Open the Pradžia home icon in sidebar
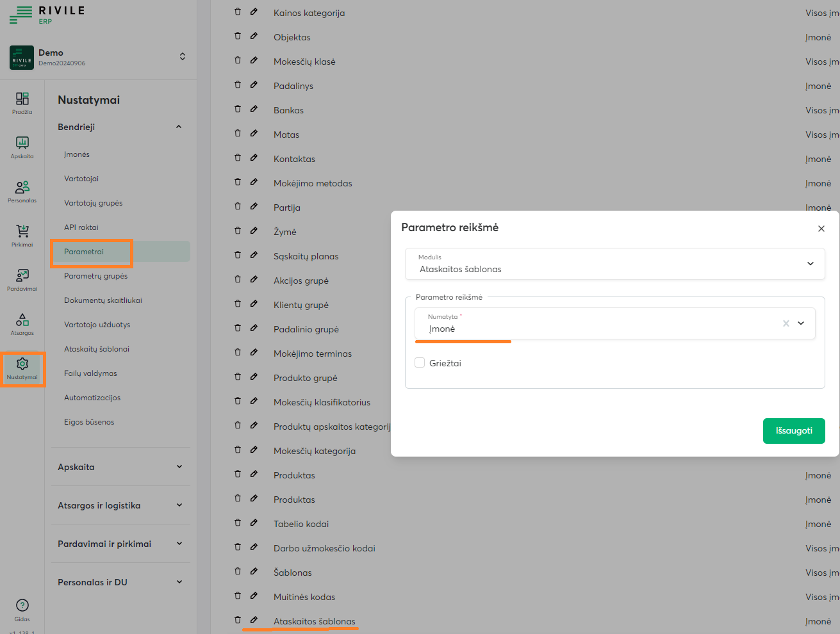Image resolution: width=840 pixels, height=634 pixels. (22, 102)
